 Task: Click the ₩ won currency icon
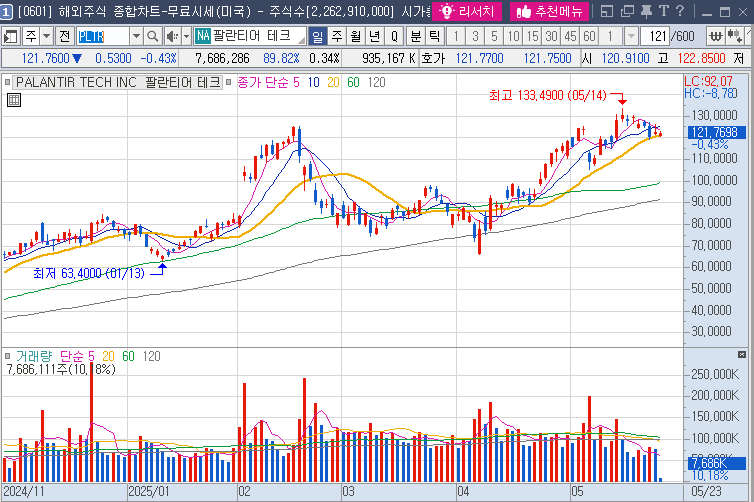[716, 36]
